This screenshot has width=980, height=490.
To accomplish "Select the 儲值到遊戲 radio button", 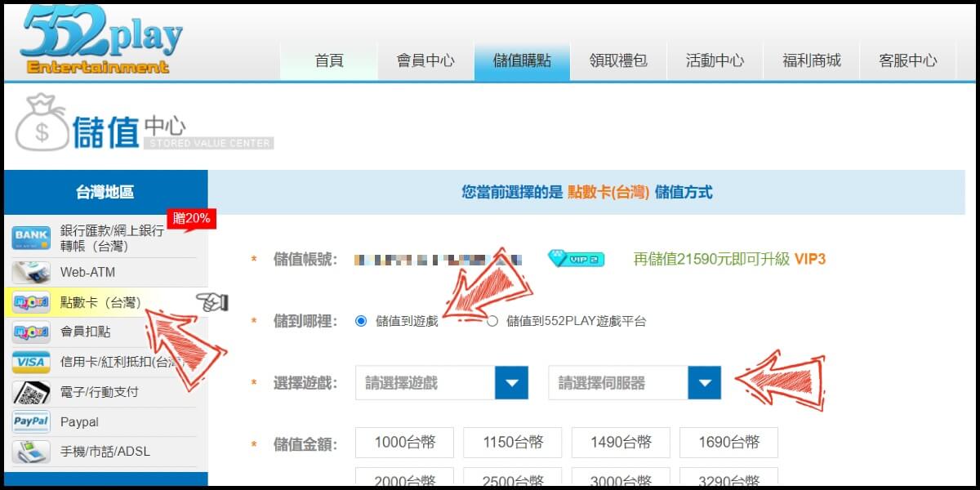I will point(361,321).
